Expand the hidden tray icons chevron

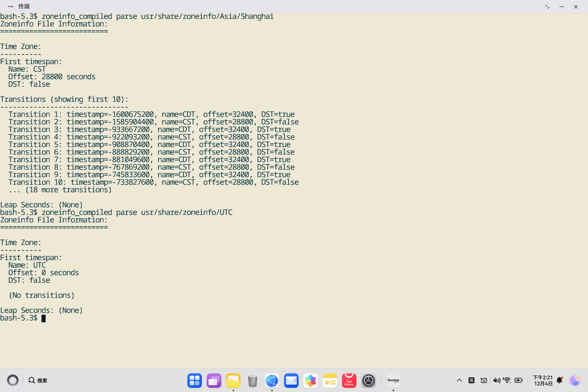coord(459,381)
